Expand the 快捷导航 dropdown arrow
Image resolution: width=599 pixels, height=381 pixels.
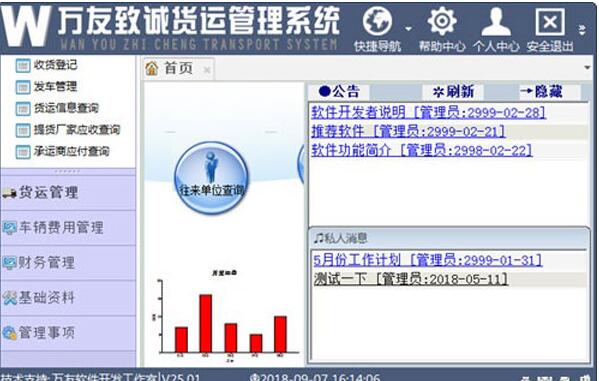(x=408, y=29)
